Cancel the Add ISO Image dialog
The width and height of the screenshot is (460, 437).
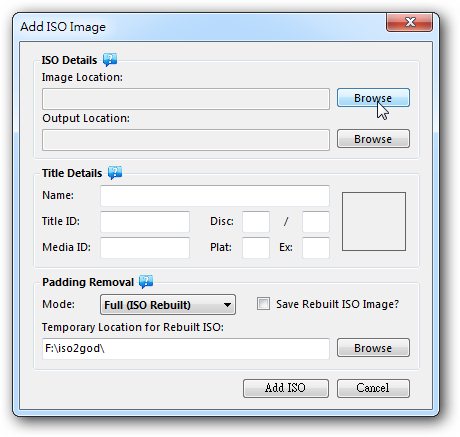pos(373,388)
